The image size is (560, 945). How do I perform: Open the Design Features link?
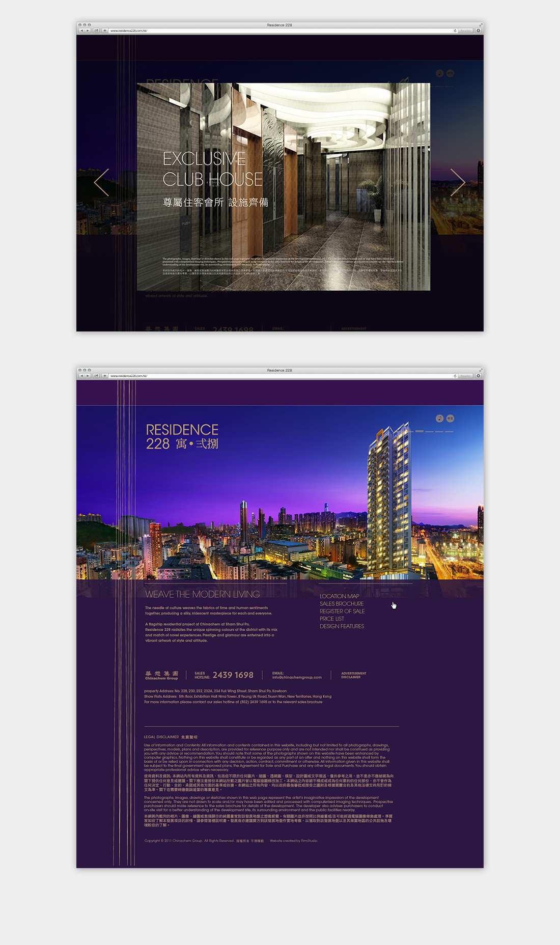(342, 627)
